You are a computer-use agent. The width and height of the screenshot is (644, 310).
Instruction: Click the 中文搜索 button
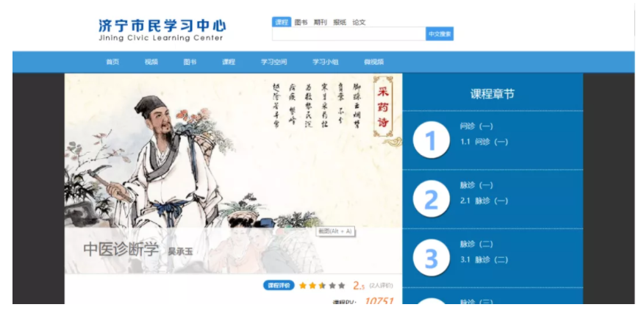[x=440, y=34]
